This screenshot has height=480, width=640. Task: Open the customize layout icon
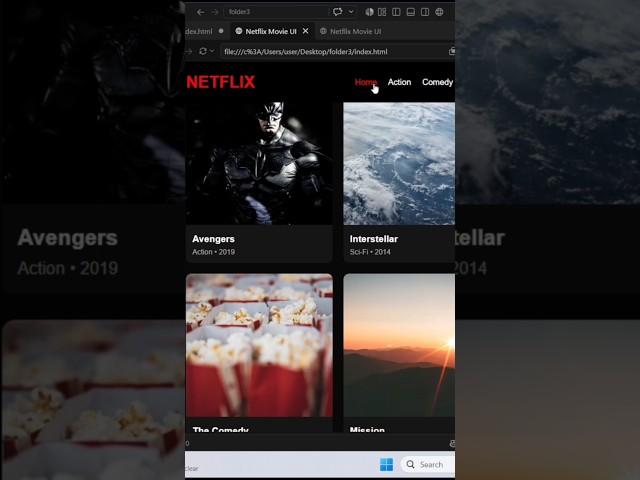pos(382,12)
